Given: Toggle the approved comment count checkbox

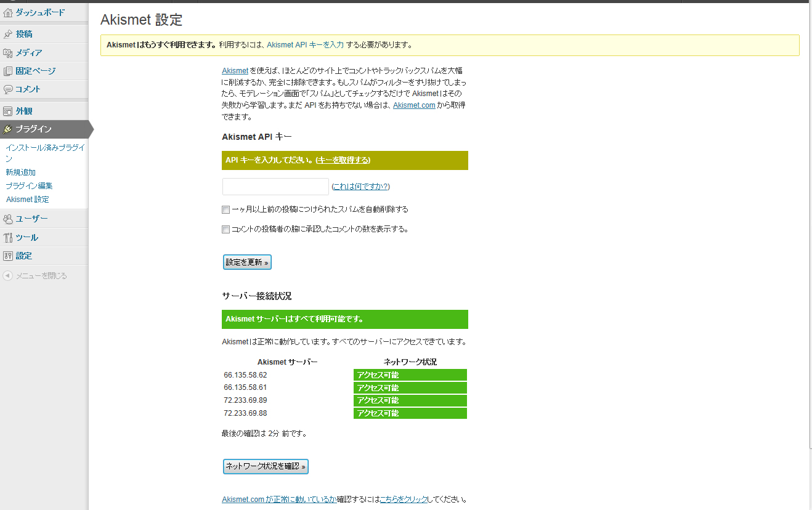Looking at the screenshot, I should click(x=225, y=230).
